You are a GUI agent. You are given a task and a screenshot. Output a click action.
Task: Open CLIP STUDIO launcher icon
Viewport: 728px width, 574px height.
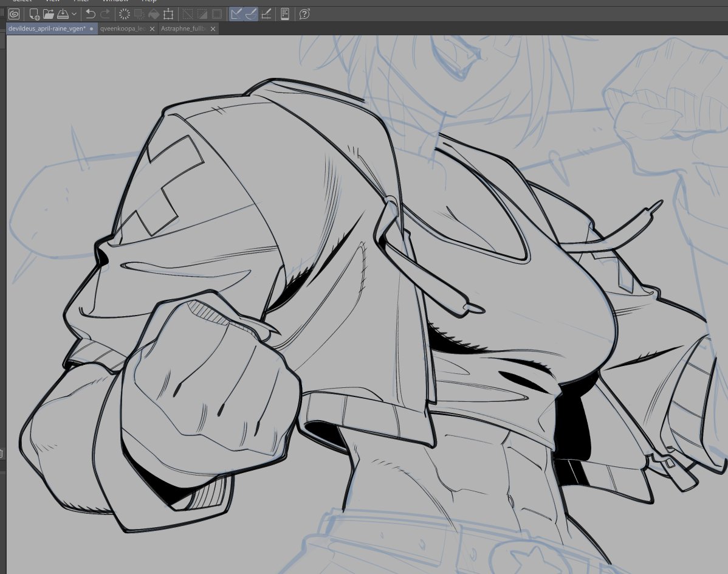14,14
